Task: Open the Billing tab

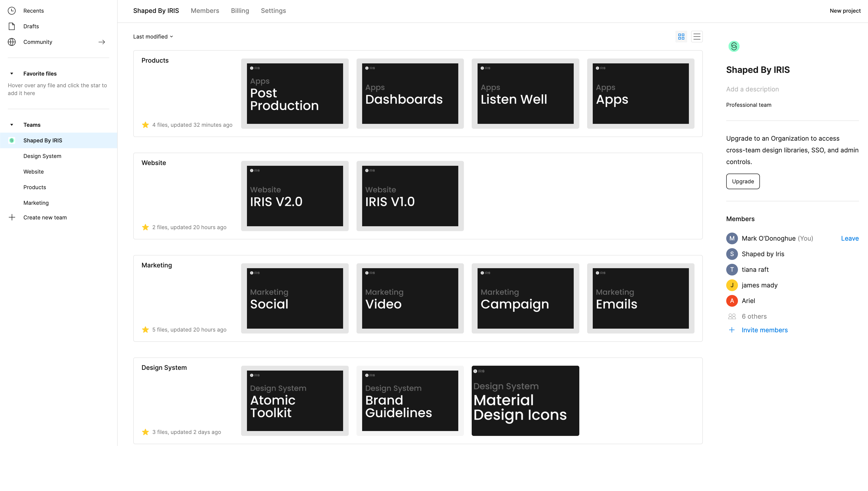Action: click(x=240, y=11)
